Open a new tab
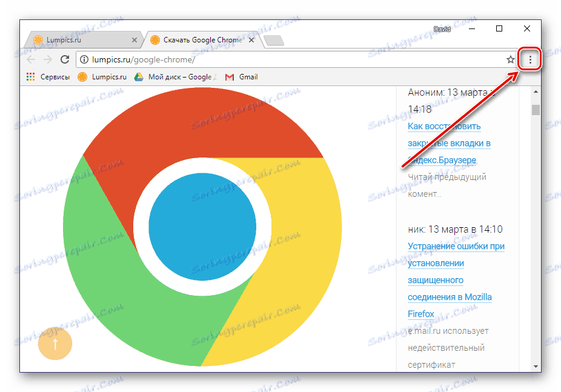 [x=274, y=41]
